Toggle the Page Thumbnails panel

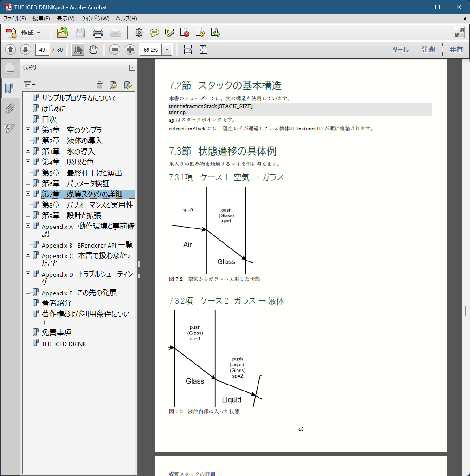[9, 68]
